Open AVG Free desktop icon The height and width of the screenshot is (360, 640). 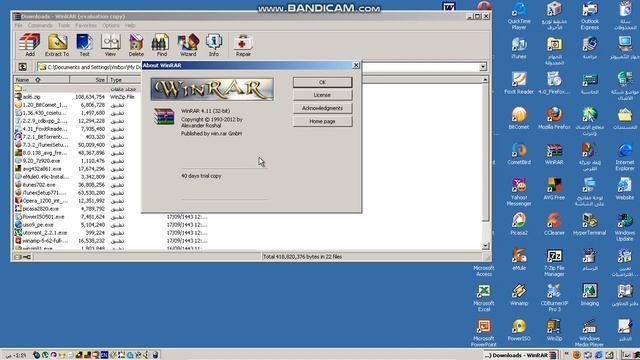point(554,189)
